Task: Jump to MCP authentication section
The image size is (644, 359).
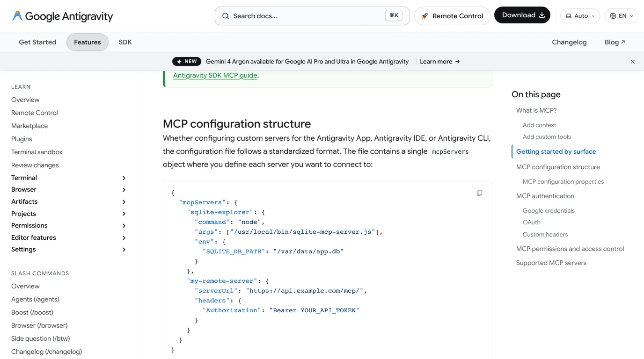Action: [x=545, y=196]
